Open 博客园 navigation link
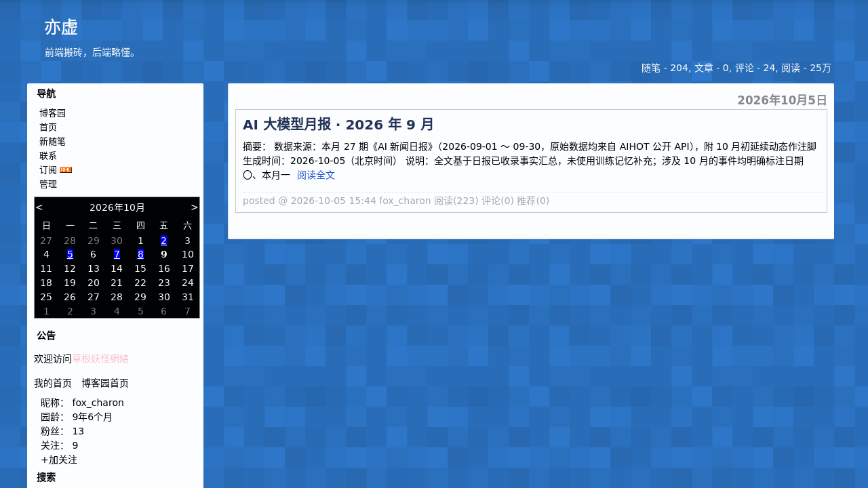868x488 pixels. click(52, 113)
